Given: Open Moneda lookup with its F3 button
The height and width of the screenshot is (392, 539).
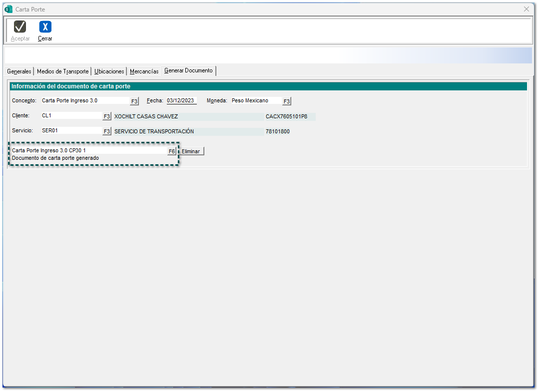Looking at the screenshot, I should (x=286, y=101).
